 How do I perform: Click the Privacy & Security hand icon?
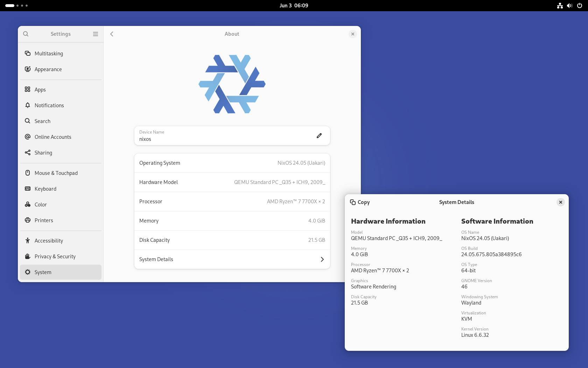[x=28, y=256]
